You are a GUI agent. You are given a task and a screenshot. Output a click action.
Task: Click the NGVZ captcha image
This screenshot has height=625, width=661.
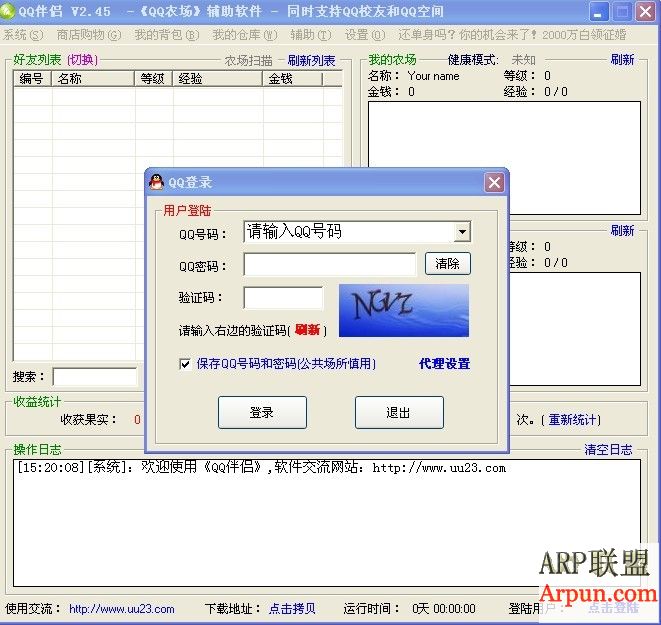click(404, 311)
